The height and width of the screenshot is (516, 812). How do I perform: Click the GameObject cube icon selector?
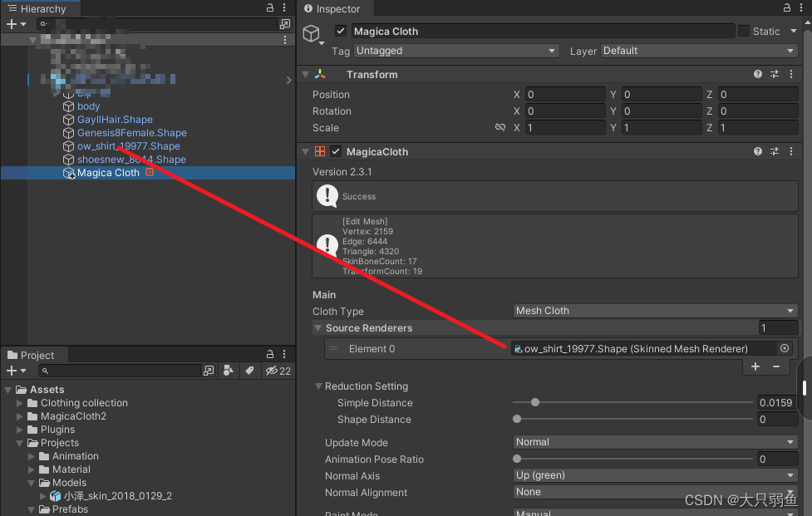tap(312, 34)
